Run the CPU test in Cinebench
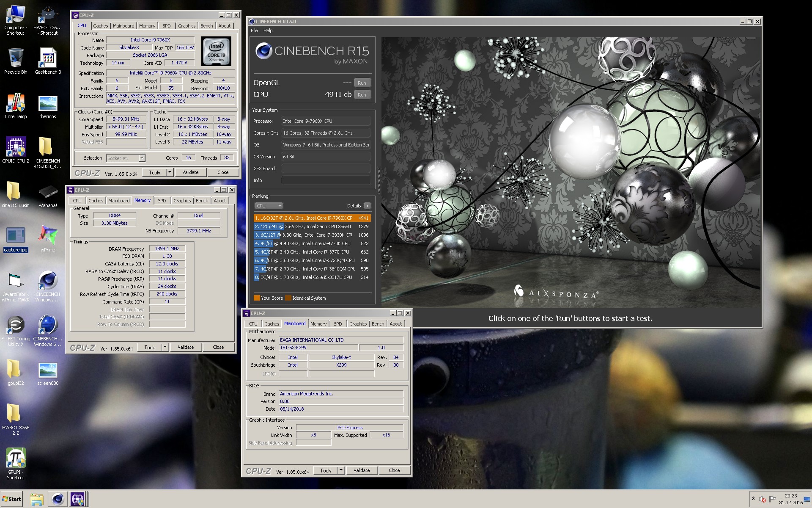The width and height of the screenshot is (812, 508). [362, 95]
